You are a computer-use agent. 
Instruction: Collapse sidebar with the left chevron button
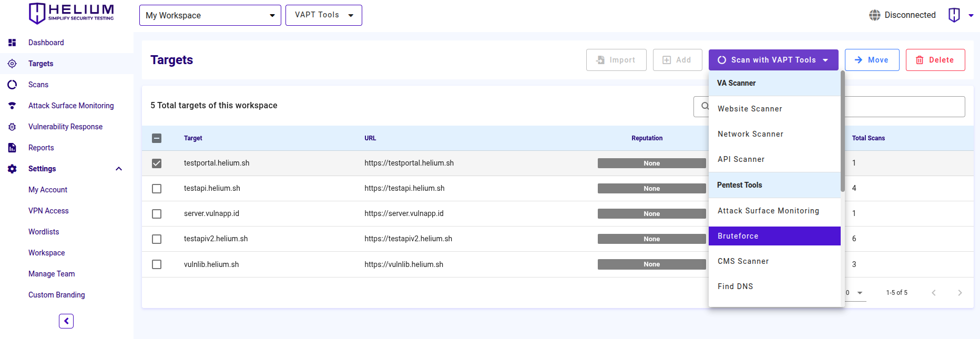click(66, 321)
